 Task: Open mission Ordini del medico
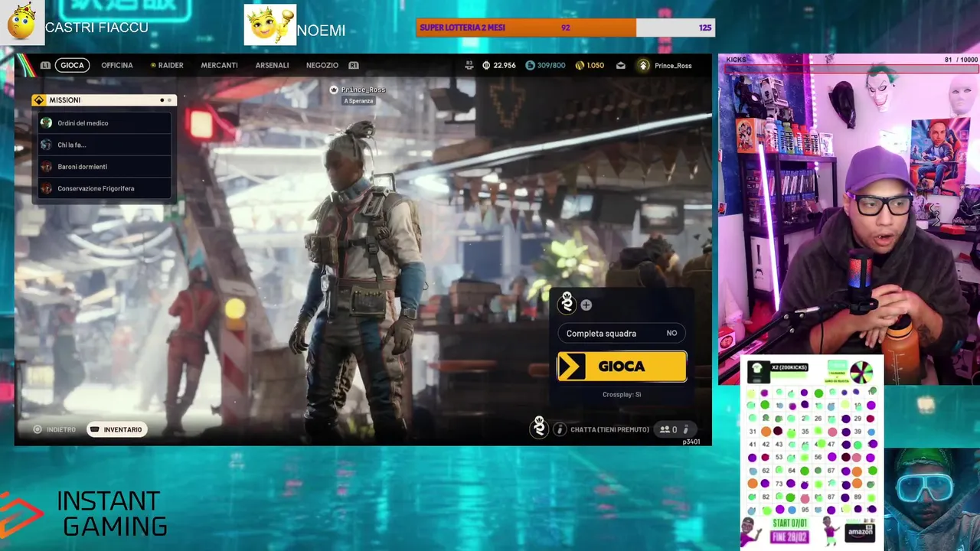104,122
